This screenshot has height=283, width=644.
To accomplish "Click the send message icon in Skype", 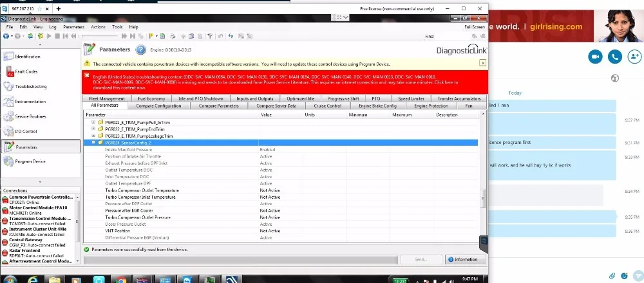I will [x=638, y=275].
